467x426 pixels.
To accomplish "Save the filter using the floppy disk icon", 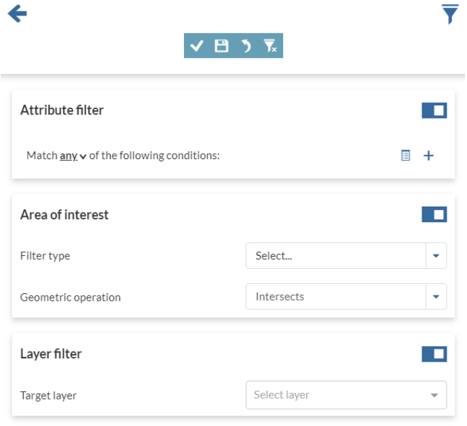I will [221, 46].
